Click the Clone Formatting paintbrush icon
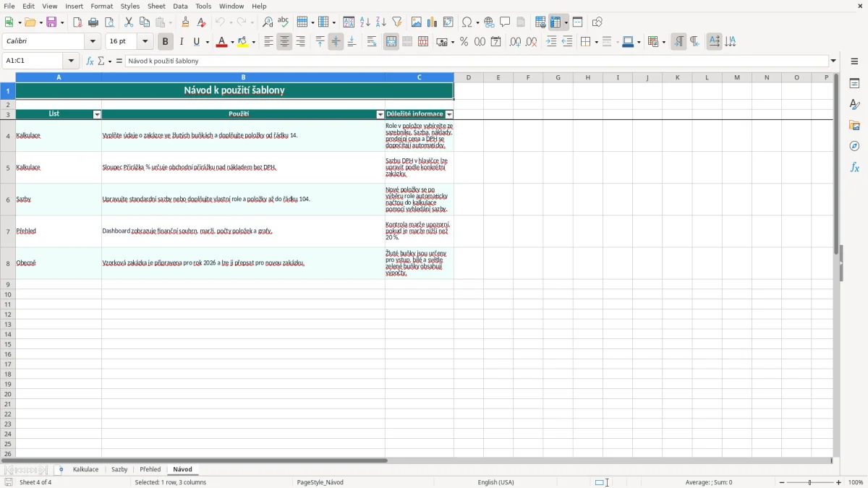 coord(185,22)
